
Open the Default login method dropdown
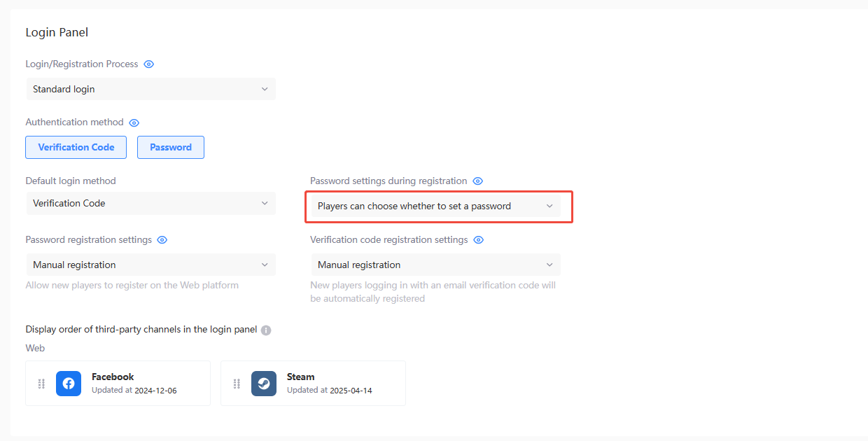150,203
